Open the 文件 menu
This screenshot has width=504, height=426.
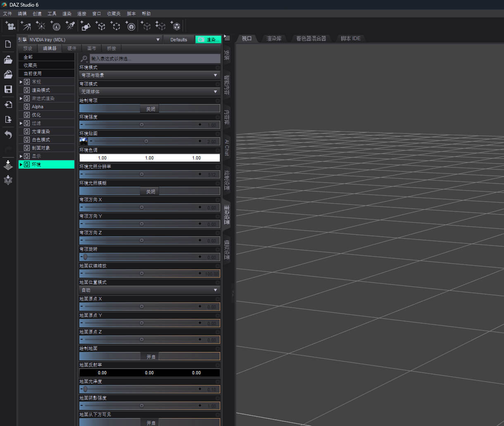click(x=7, y=14)
